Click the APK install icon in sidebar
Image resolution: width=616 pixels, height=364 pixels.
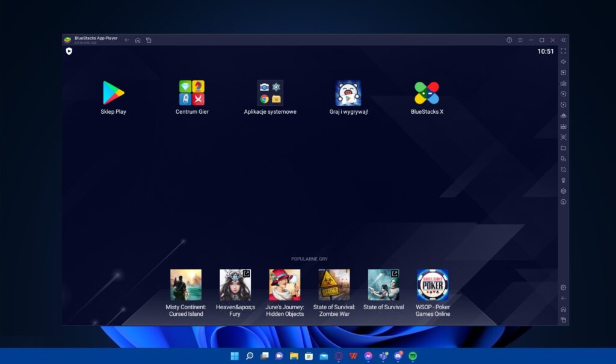point(563,126)
